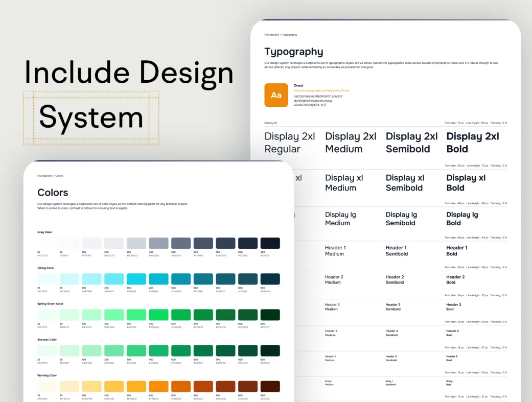532x402 pixels.
Task: Click the Header 3 Semibold sample
Action: 393,307
